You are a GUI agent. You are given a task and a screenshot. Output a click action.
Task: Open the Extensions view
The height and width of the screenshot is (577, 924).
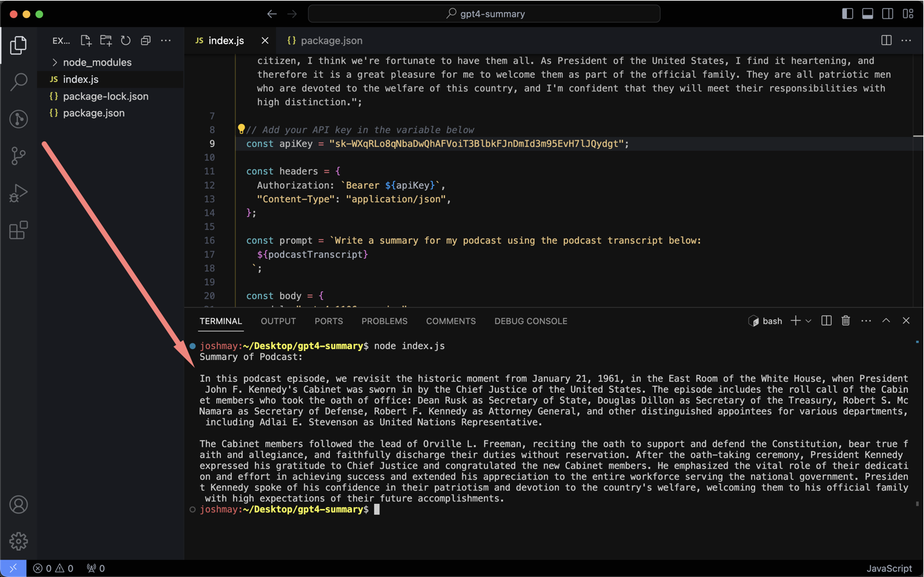[x=19, y=230]
